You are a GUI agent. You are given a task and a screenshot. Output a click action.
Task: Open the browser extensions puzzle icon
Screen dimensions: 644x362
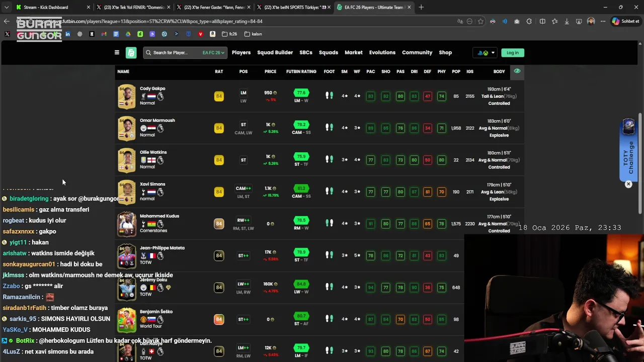coord(529,21)
